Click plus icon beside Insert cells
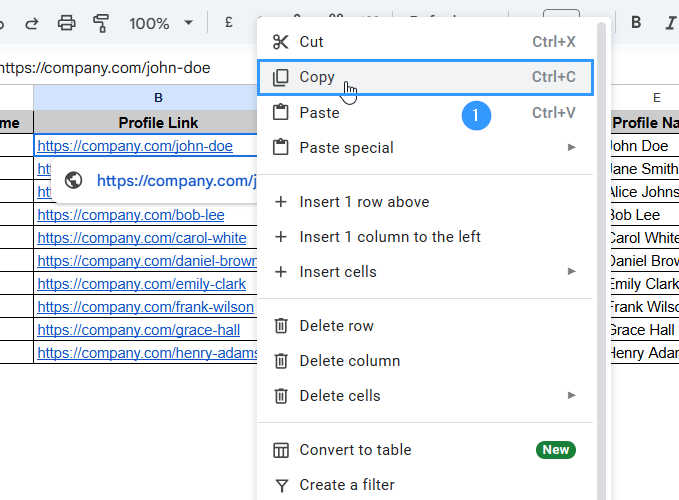 pos(281,272)
